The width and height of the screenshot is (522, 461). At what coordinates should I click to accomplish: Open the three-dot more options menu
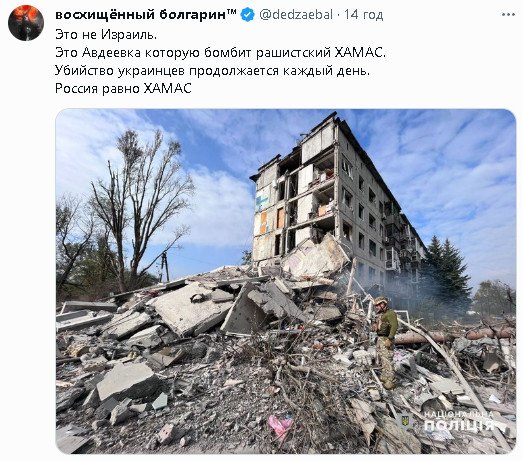pyautogui.click(x=508, y=14)
